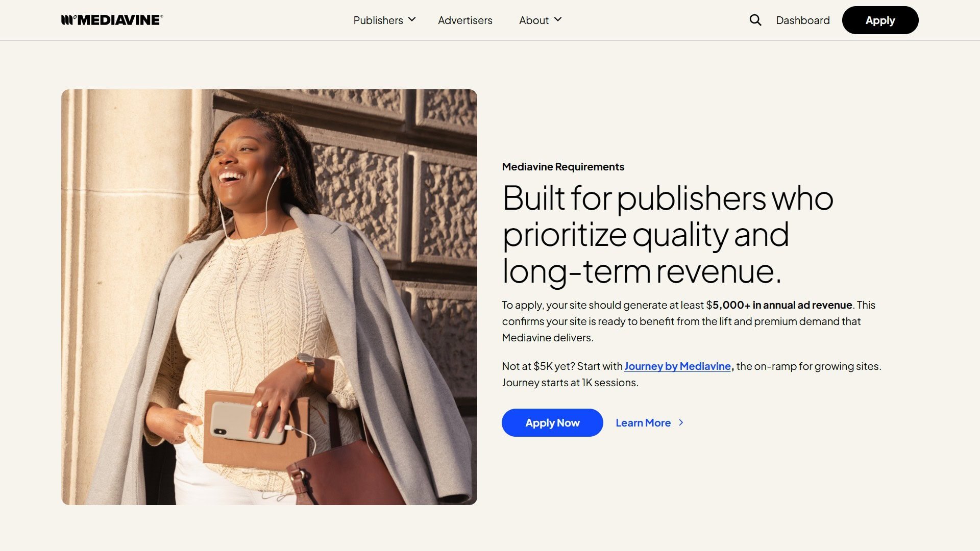Open the Publishers menu label

(378, 20)
